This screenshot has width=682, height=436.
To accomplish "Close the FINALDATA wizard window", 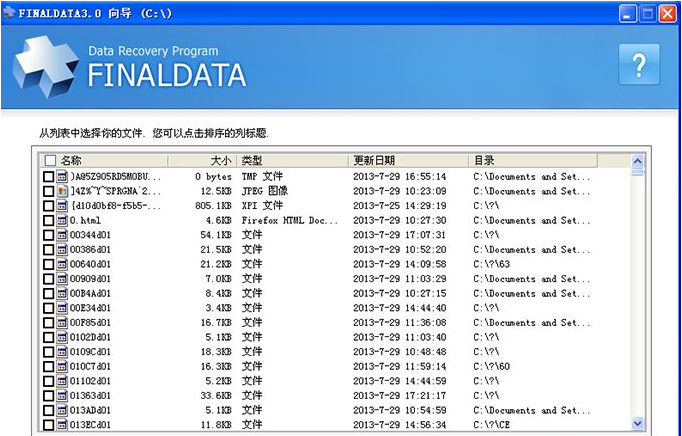I will pos(667,13).
